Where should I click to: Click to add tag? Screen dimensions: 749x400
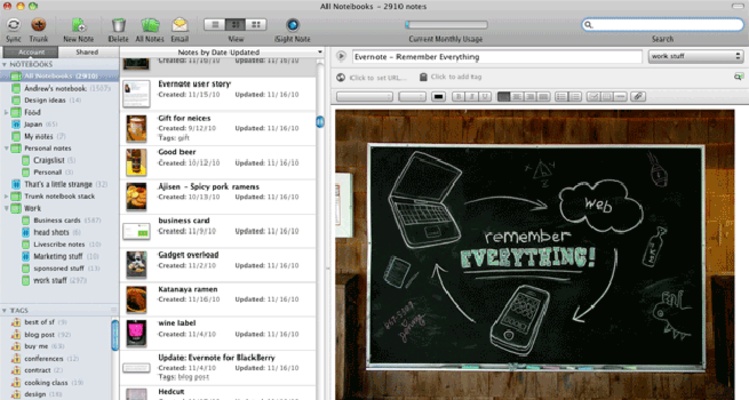tap(456, 76)
